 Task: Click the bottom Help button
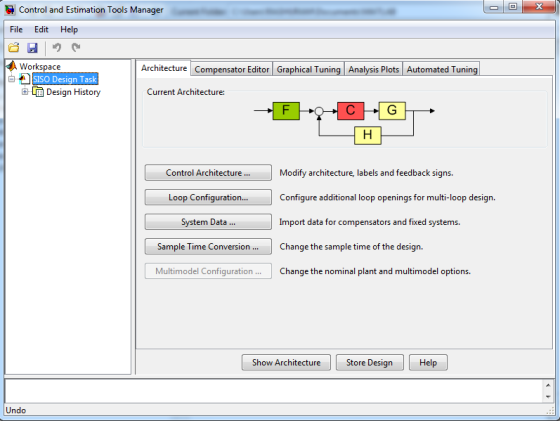pyautogui.click(x=428, y=363)
